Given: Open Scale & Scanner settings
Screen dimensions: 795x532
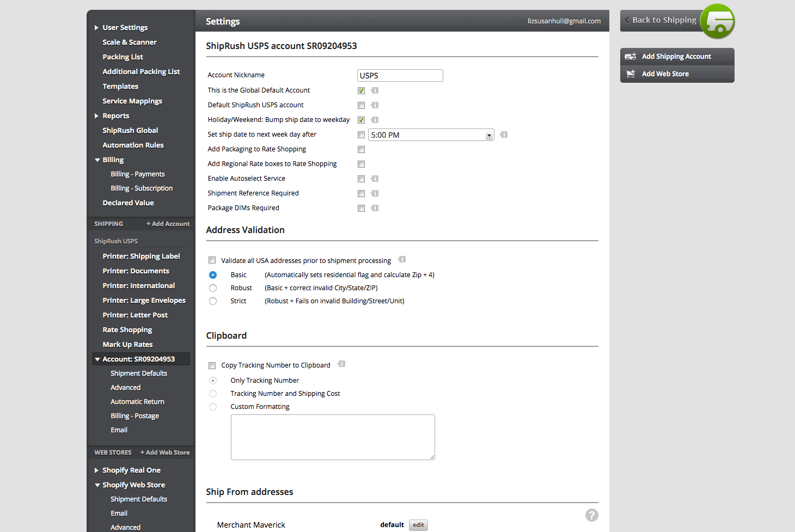Looking at the screenshot, I should 130,42.
